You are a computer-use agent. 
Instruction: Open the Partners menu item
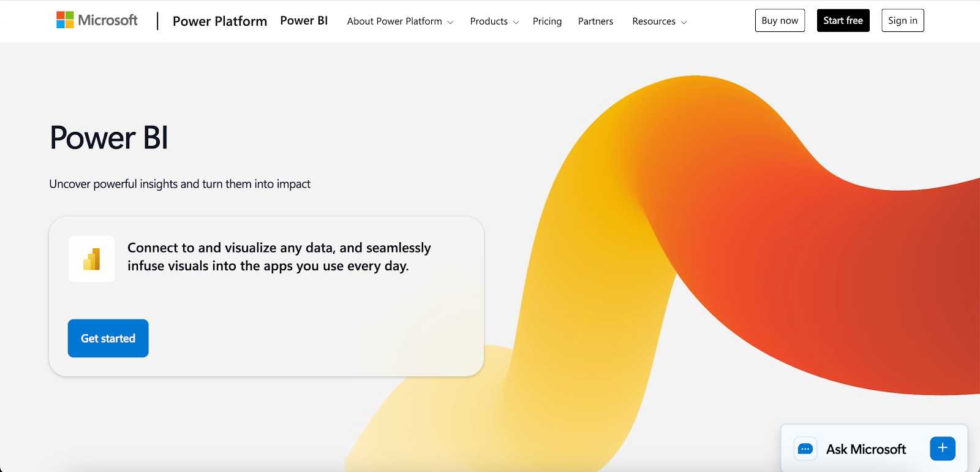tap(595, 21)
